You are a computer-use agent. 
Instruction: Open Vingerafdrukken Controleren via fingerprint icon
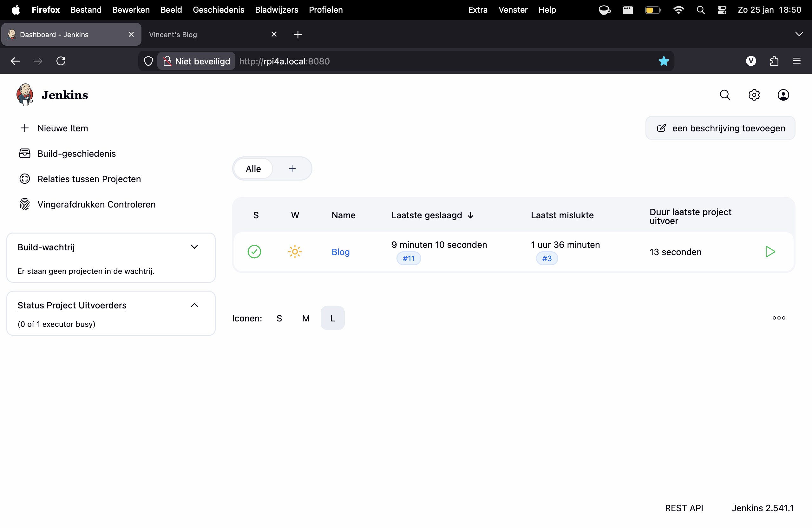click(x=24, y=204)
